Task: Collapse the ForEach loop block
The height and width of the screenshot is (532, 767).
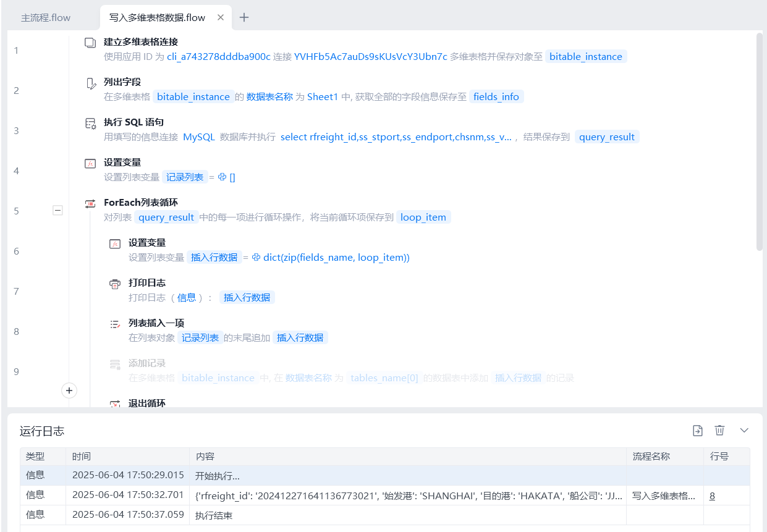Action: (57, 211)
